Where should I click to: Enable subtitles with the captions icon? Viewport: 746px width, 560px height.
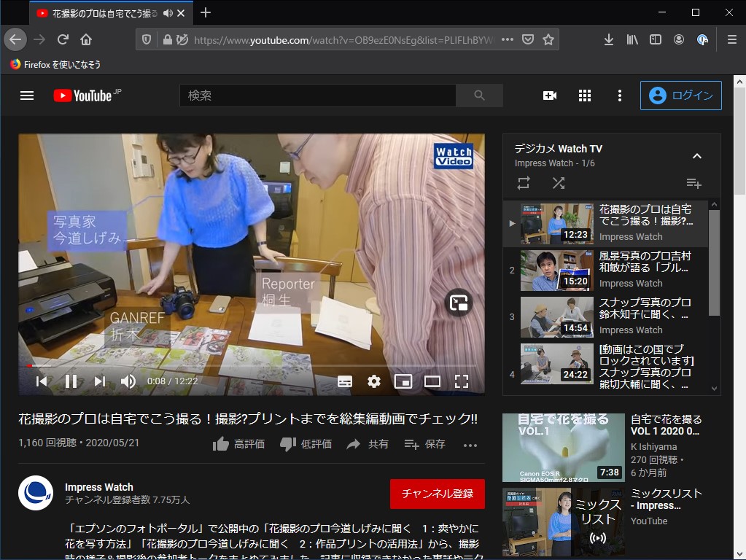(346, 380)
